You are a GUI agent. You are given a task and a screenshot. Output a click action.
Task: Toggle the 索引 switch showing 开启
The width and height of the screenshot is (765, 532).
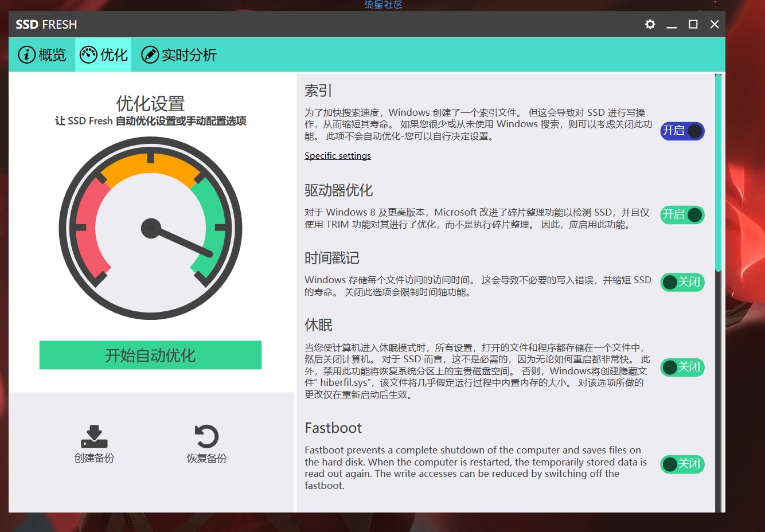pos(682,131)
